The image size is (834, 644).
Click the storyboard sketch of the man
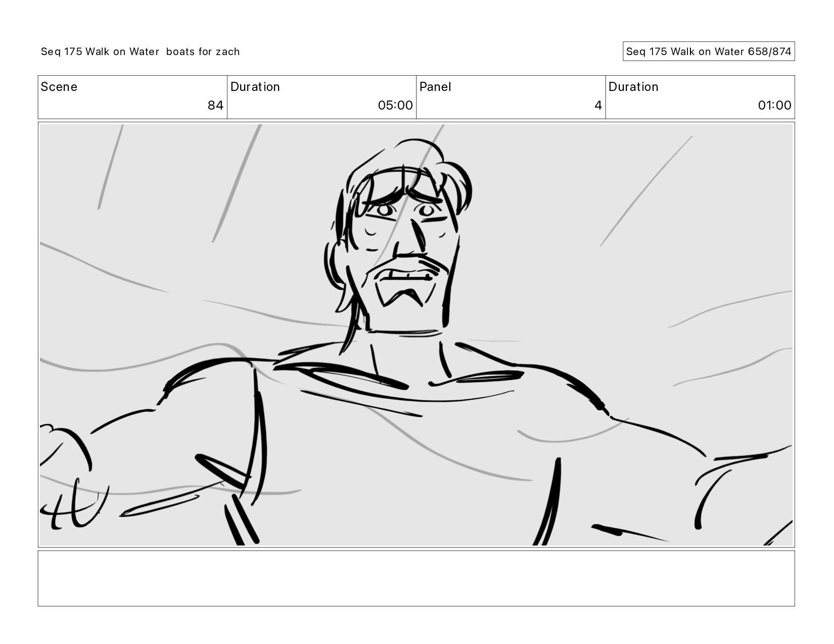click(x=416, y=334)
